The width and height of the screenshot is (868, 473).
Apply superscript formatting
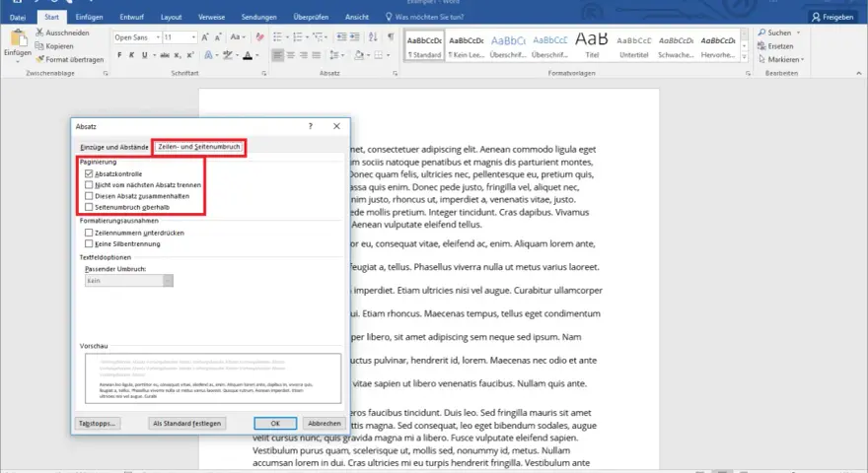point(189,55)
